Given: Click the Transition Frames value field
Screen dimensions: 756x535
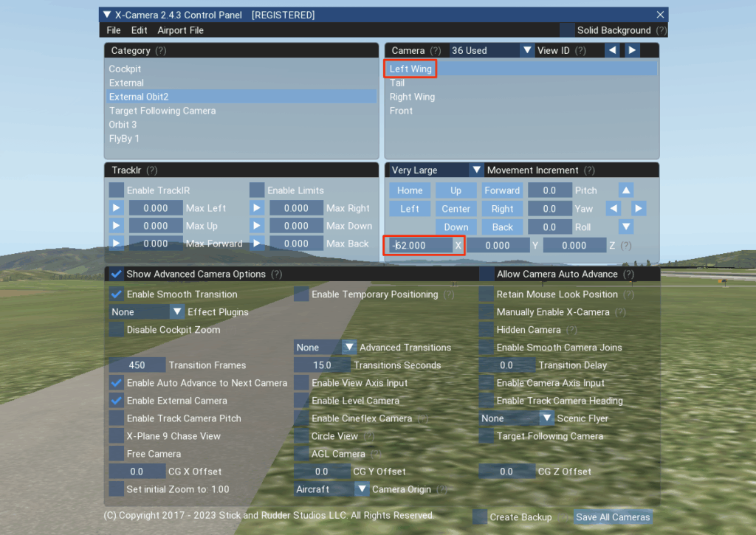Looking at the screenshot, I should tap(137, 365).
